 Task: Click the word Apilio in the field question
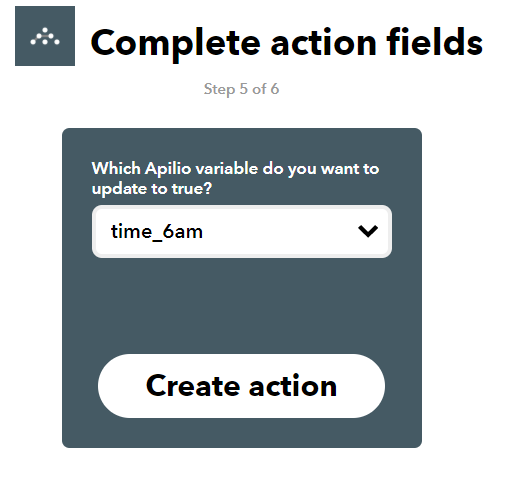(168, 168)
